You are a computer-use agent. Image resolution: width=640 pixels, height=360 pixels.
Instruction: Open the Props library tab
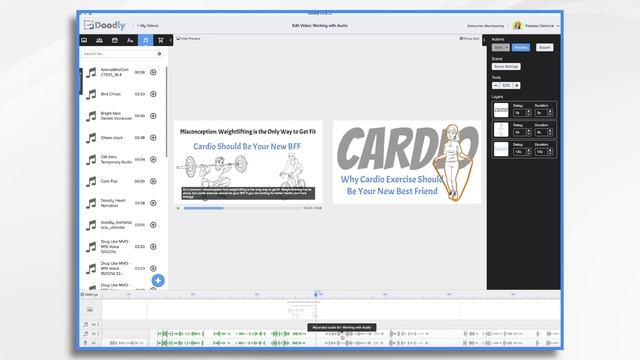coord(115,40)
